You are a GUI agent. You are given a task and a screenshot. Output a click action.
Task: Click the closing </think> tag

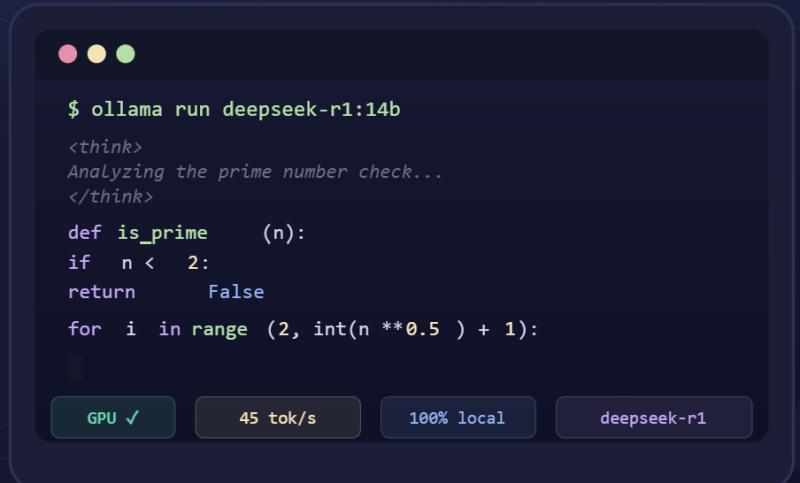[x=110, y=196]
